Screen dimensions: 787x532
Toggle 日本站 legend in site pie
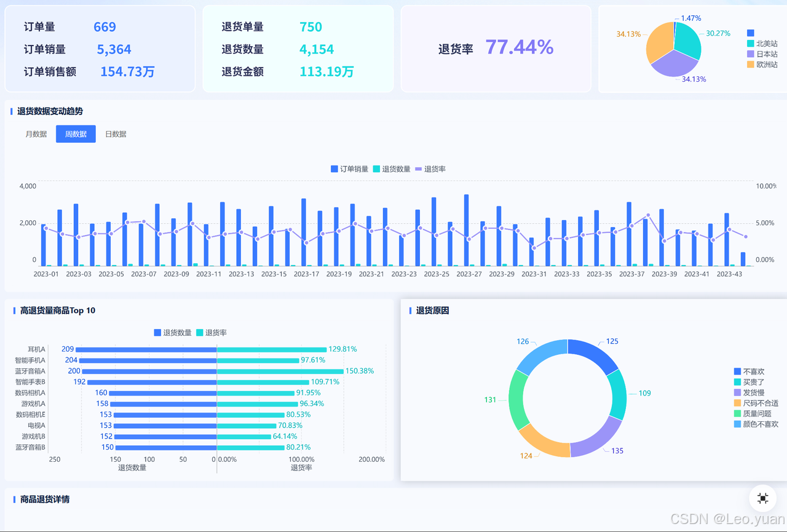point(762,54)
